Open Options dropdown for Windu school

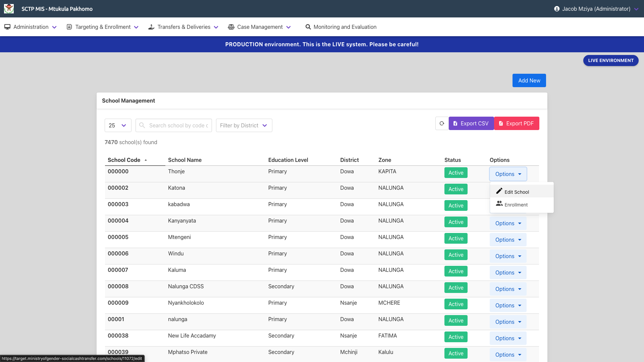coord(508,256)
